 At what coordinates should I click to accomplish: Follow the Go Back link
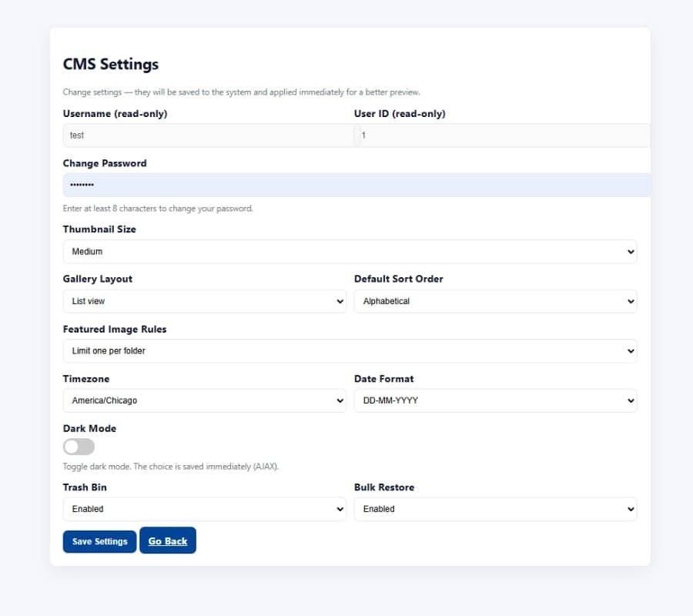(x=168, y=541)
